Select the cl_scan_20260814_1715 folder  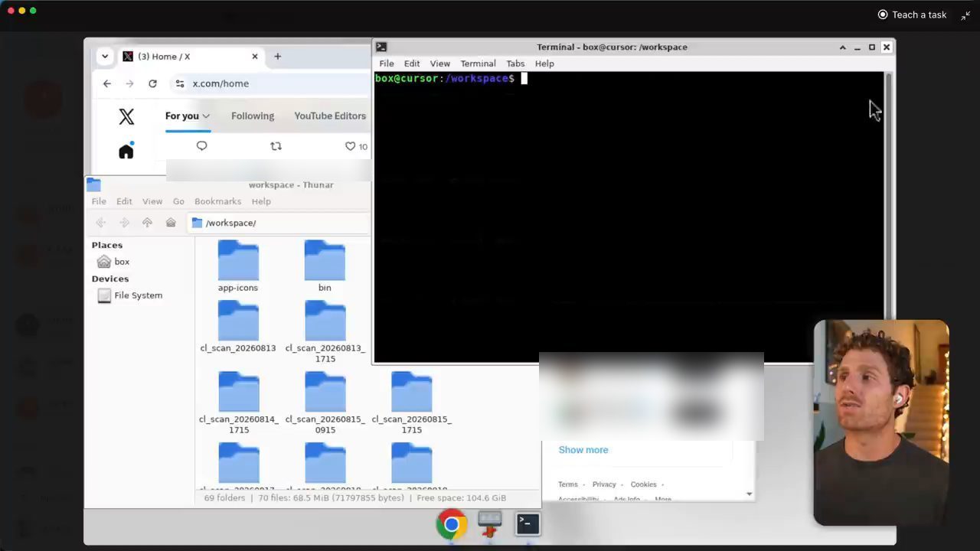tap(239, 403)
